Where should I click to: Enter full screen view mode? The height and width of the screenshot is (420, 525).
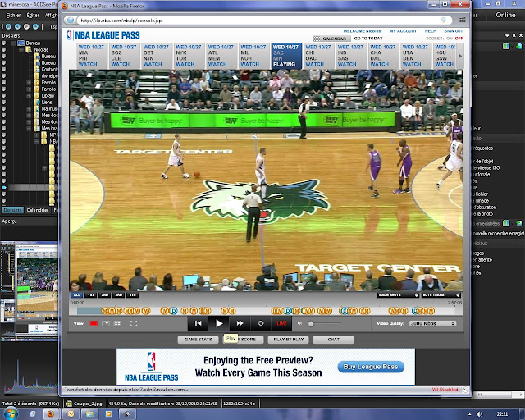click(134, 323)
